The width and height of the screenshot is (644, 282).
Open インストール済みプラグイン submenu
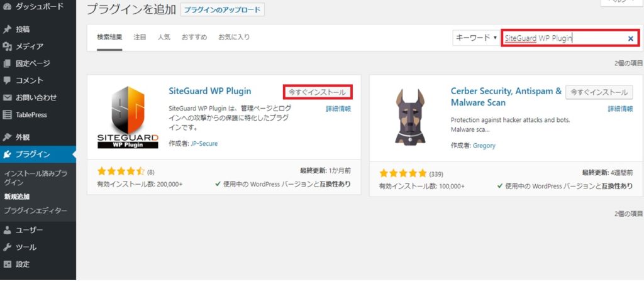35,178
